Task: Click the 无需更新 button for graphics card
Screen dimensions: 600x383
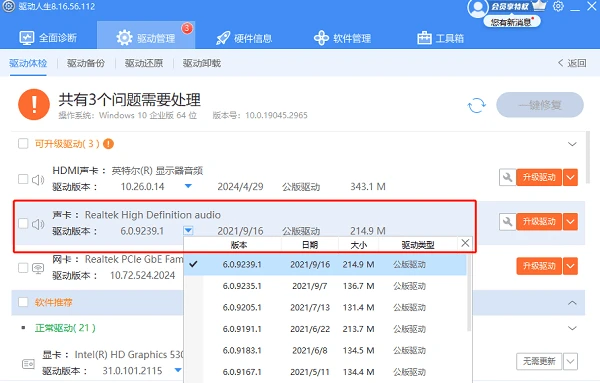Action: coord(539,361)
